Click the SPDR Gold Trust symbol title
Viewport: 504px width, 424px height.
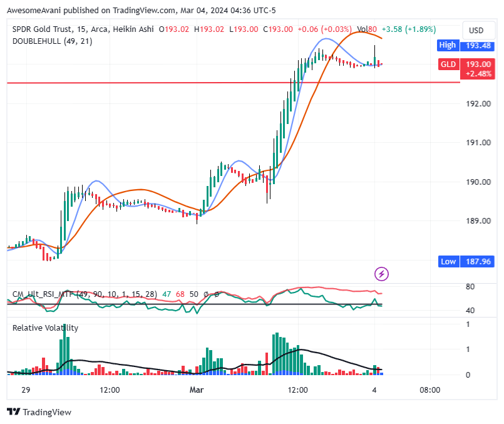click(43, 29)
